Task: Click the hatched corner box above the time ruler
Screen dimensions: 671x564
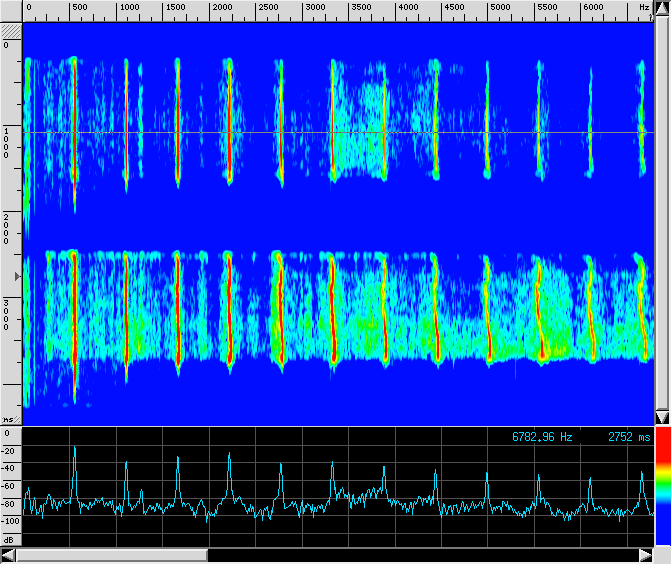Action: tap(11, 31)
